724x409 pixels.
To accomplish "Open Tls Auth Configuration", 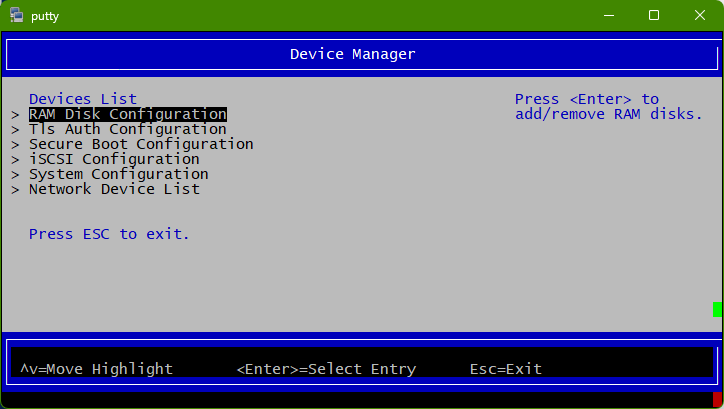I will 127,129.
